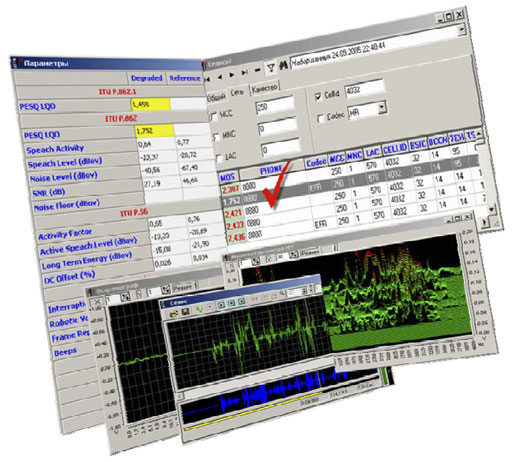This screenshot has width=520, height=462.
Task: Click the LAC filter input field
Action: click(281, 148)
